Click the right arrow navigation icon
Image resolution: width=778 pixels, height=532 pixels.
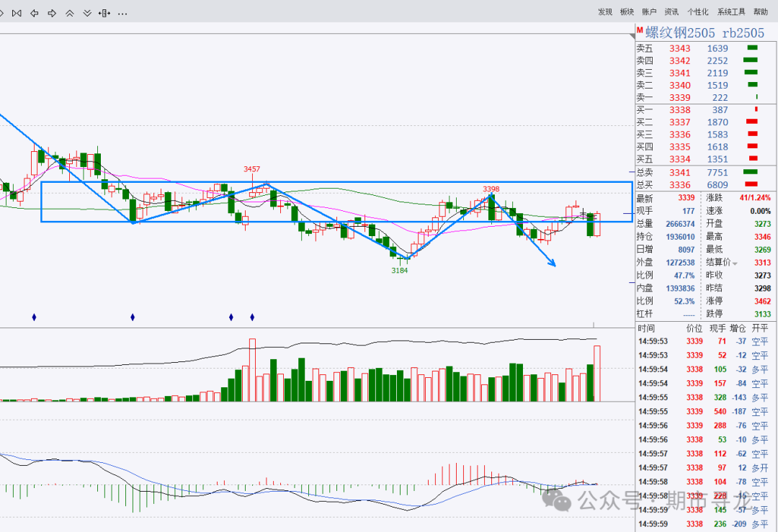click(52, 14)
